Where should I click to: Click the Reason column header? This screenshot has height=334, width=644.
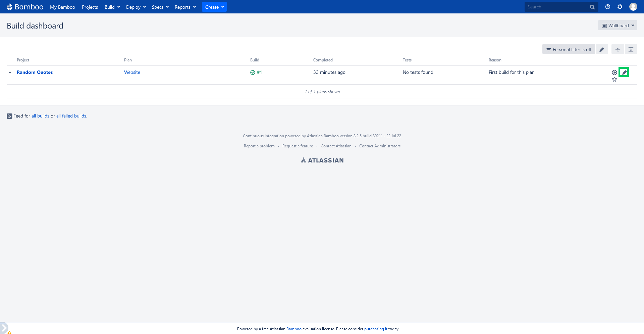(x=495, y=60)
